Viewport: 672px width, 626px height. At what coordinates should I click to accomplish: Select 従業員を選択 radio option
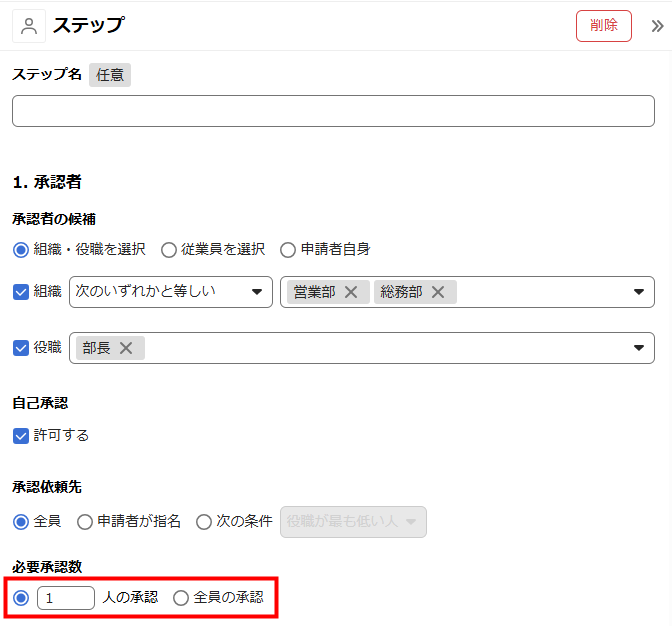click(169, 249)
